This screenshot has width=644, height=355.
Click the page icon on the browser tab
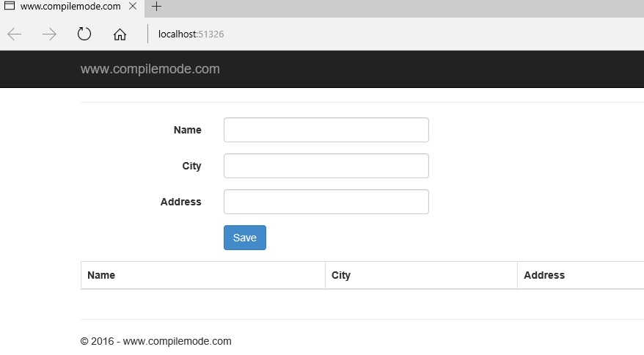coord(10,7)
